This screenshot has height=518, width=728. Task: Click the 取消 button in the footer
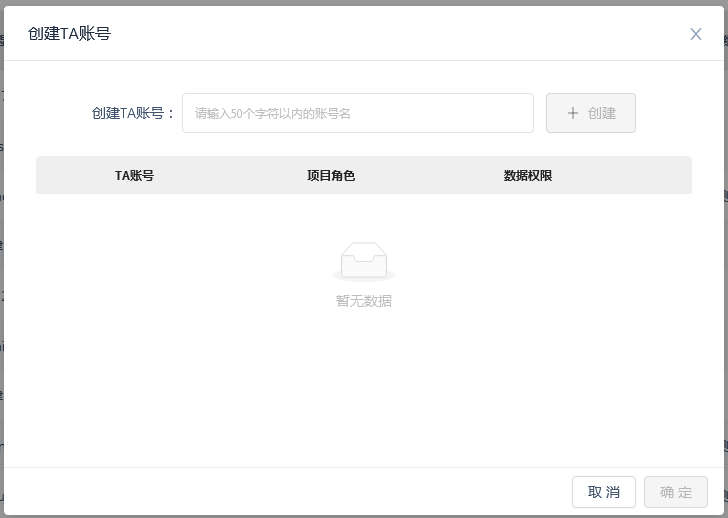(603, 492)
